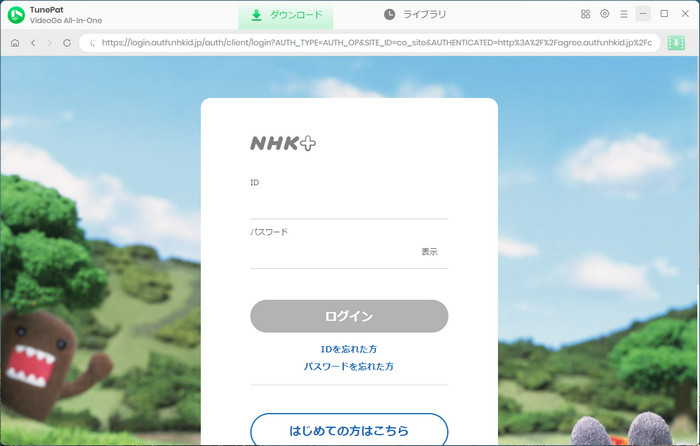Viewport: 700px width, 446px height.
Task: Close the TunePat window
Action: [685, 14]
